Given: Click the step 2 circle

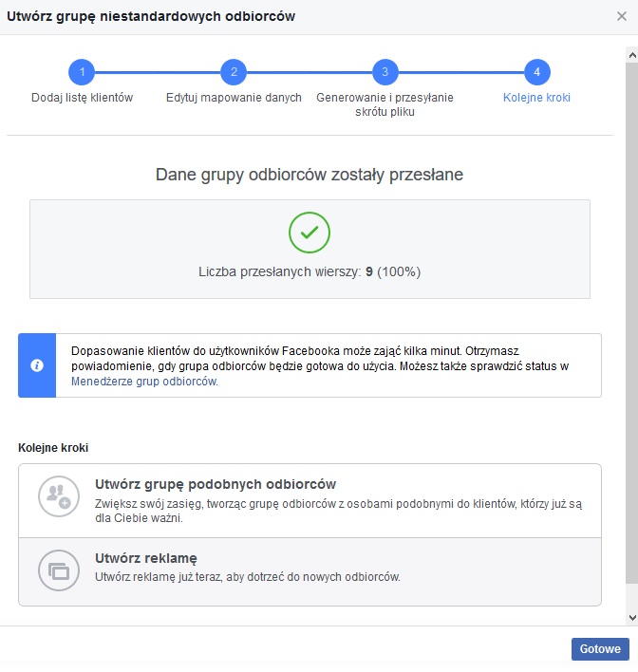Looking at the screenshot, I should [234, 72].
